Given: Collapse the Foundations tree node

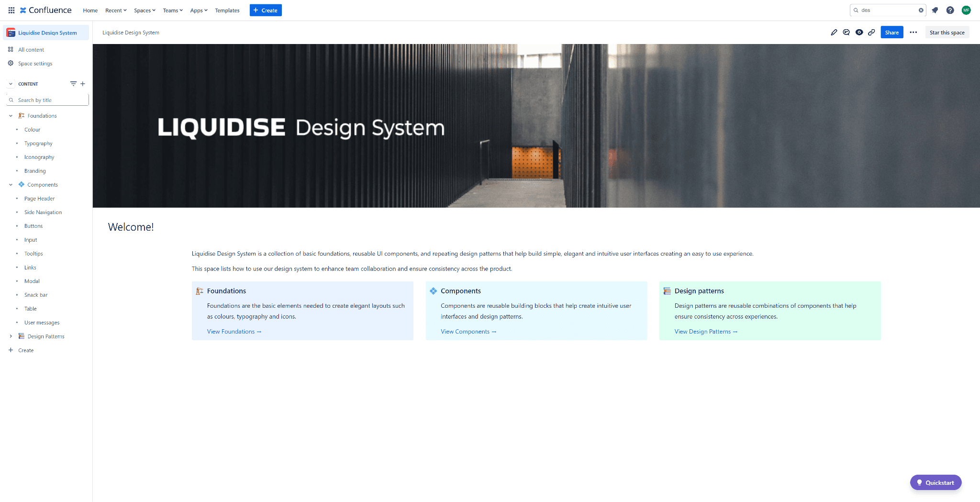Looking at the screenshot, I should (11, 116).
